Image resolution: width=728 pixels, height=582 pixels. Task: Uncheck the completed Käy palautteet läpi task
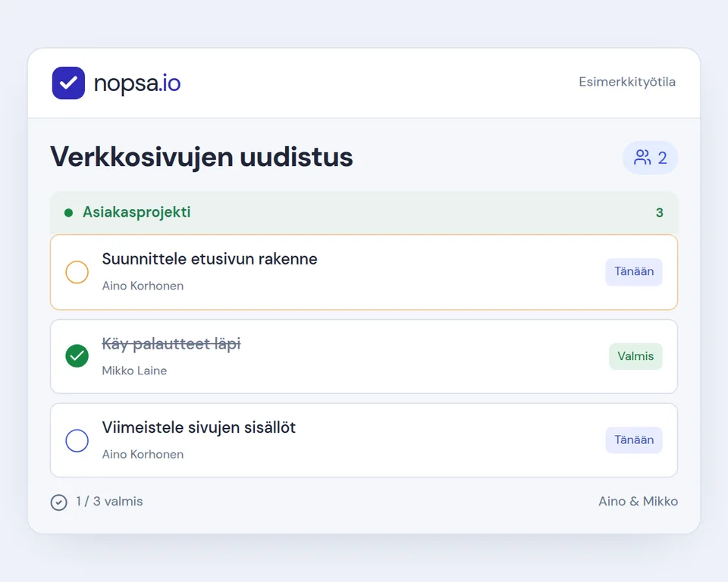click(x=77, y=356)
